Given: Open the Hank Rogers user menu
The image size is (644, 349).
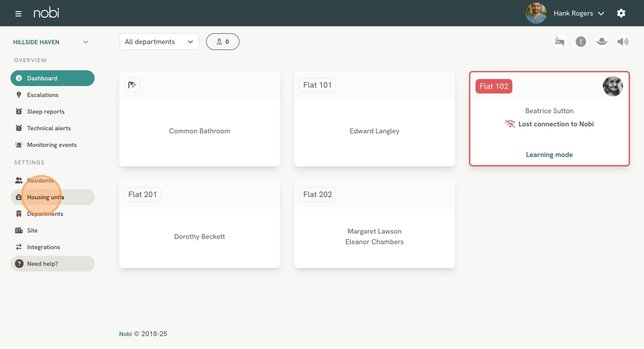Looking at the screenshot, I should [578, 13].
